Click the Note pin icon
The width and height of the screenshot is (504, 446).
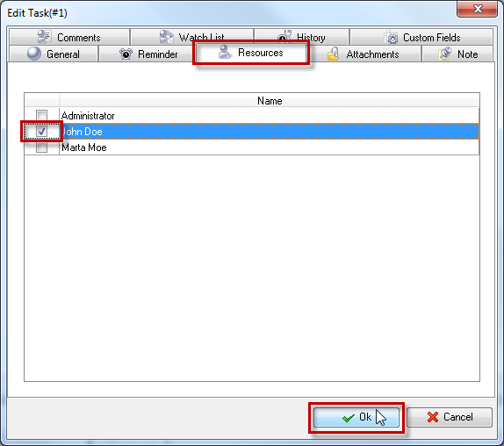click(x=445, y=54)
